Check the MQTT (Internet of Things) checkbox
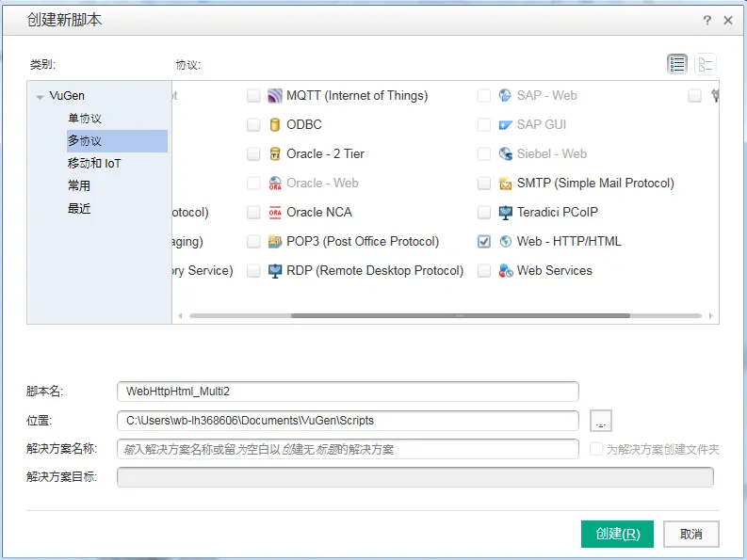The image size is (747, 560). 253,96
